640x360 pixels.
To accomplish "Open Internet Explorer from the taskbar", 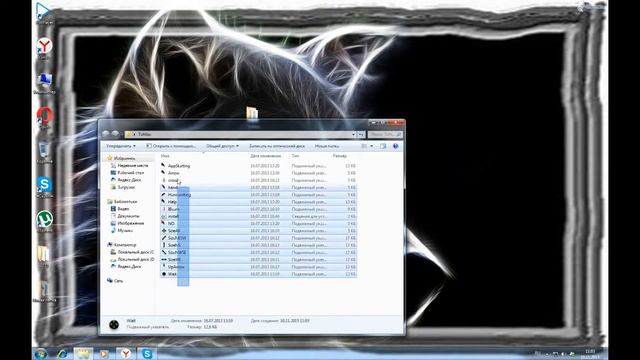I will (62, 354).
